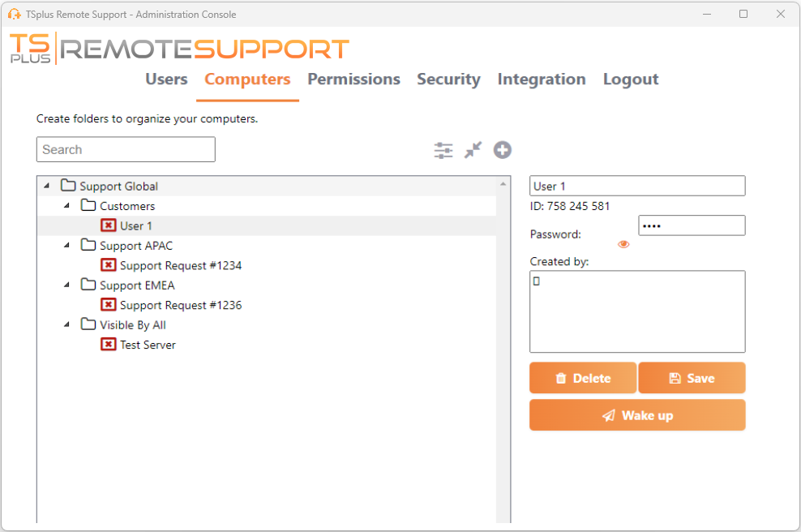Open the filter options sliders icon
Viewport: 801px width, 532px height.
pyautogui.click(x=443, y=150)
